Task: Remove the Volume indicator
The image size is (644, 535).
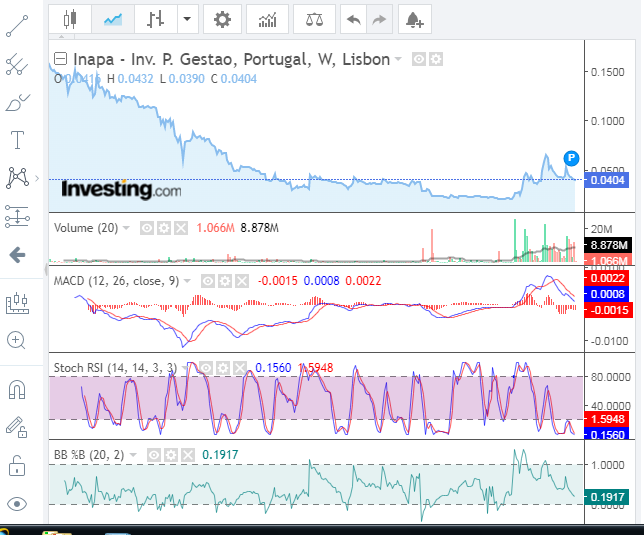Action: 181,228
